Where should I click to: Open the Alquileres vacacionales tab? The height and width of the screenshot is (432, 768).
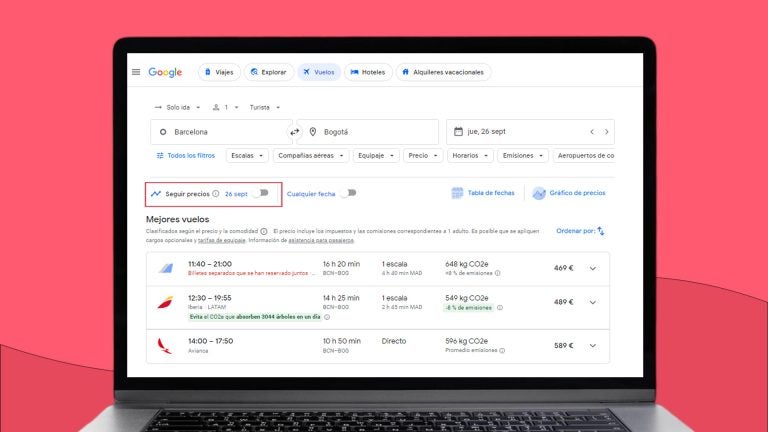pyautogui.click(x=443, y=72)
